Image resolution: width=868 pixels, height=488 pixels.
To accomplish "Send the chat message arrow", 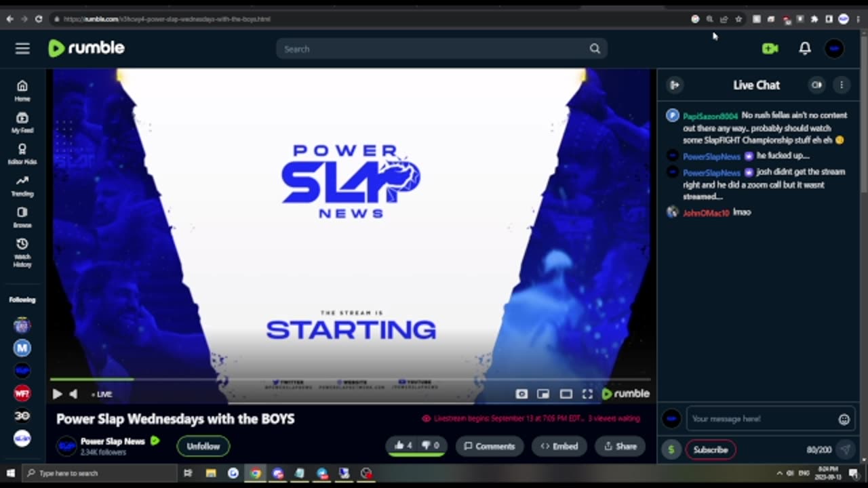I will tap(845, 449).
